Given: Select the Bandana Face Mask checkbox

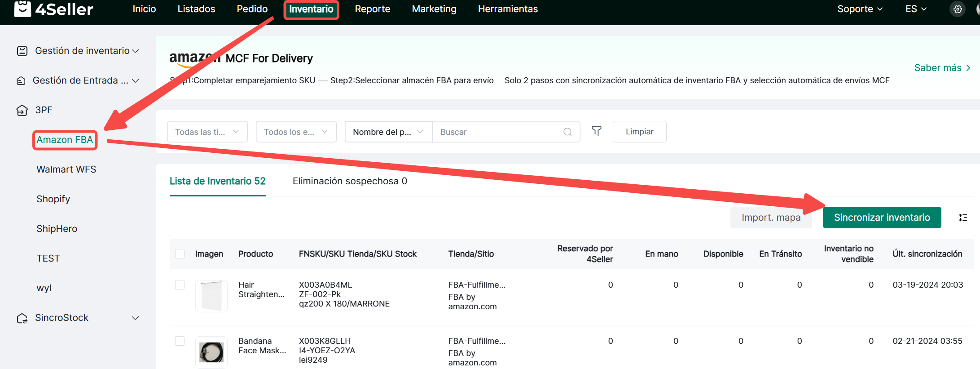Looking at the screenshot, I should (x=180, y=341).
